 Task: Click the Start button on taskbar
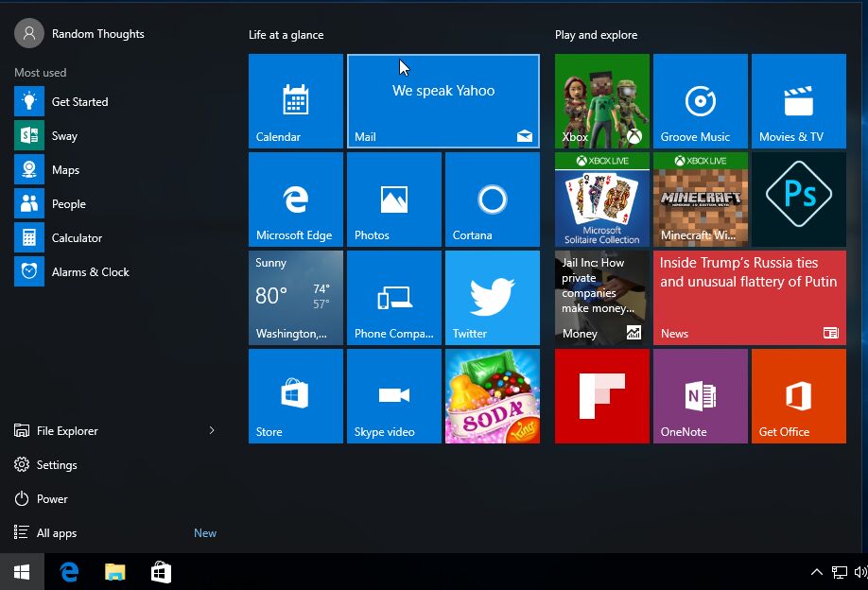click(x=22, y=572)
